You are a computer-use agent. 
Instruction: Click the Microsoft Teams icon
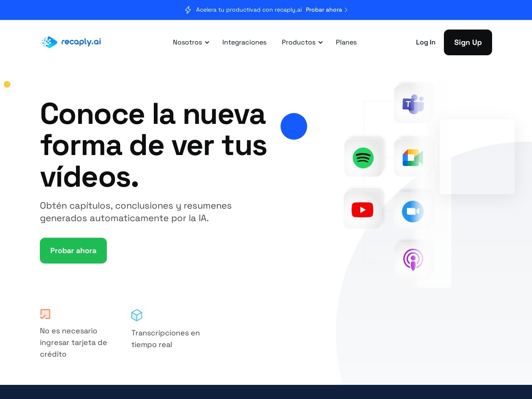pos(413,104)
